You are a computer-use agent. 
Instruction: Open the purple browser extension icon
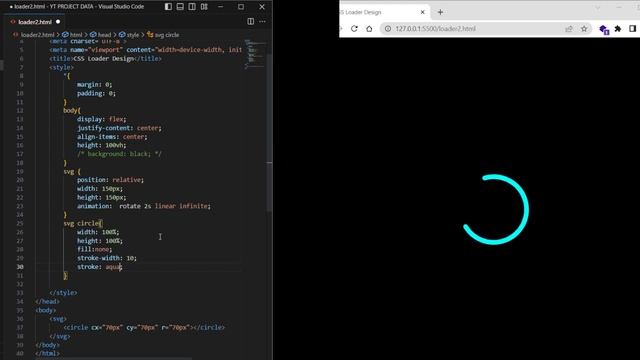[x=604, y=29]
